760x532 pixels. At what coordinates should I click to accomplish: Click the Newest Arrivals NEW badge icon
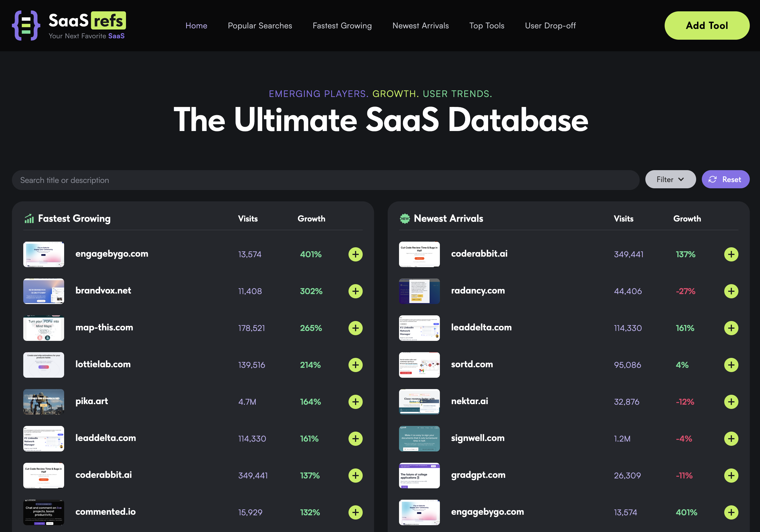point(405,218)
